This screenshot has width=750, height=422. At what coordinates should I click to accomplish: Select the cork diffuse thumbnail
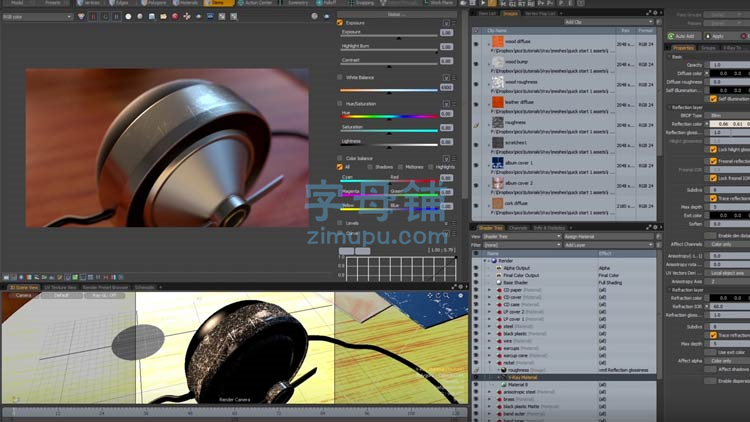click(x=498, y=203)
